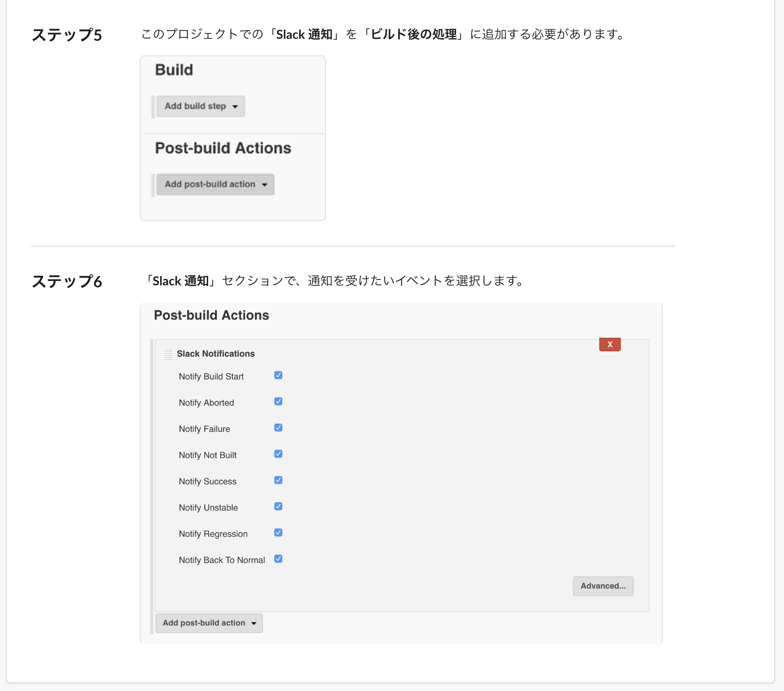784x691 pixels.
Task: Toggle Notify Not Built checkbox
Action: (x=278, y=454)
